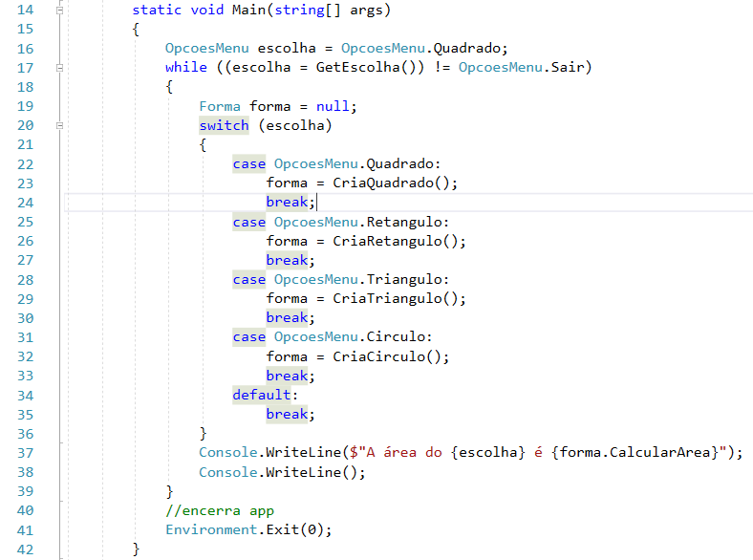Click 'break' on line 30
The image size is (753, 560).
click(x=287, y=318)
